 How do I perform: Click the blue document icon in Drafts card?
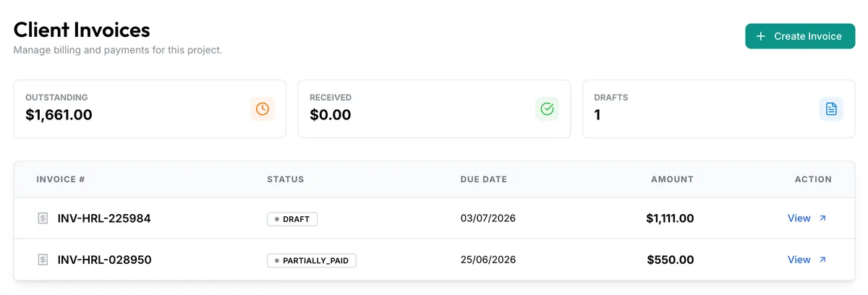click(831, 108)
